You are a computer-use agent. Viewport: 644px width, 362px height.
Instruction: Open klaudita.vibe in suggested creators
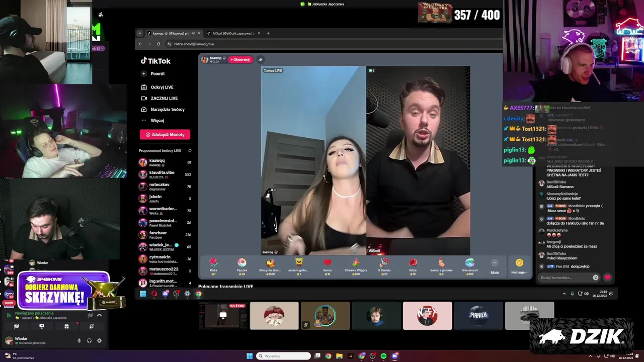pos(165,174)
